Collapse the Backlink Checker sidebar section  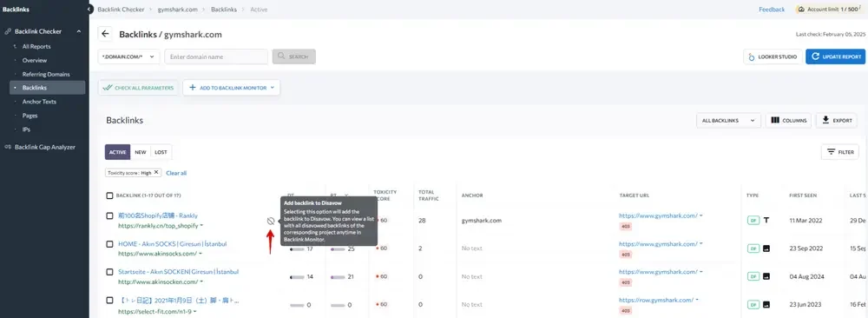[79, 31]
